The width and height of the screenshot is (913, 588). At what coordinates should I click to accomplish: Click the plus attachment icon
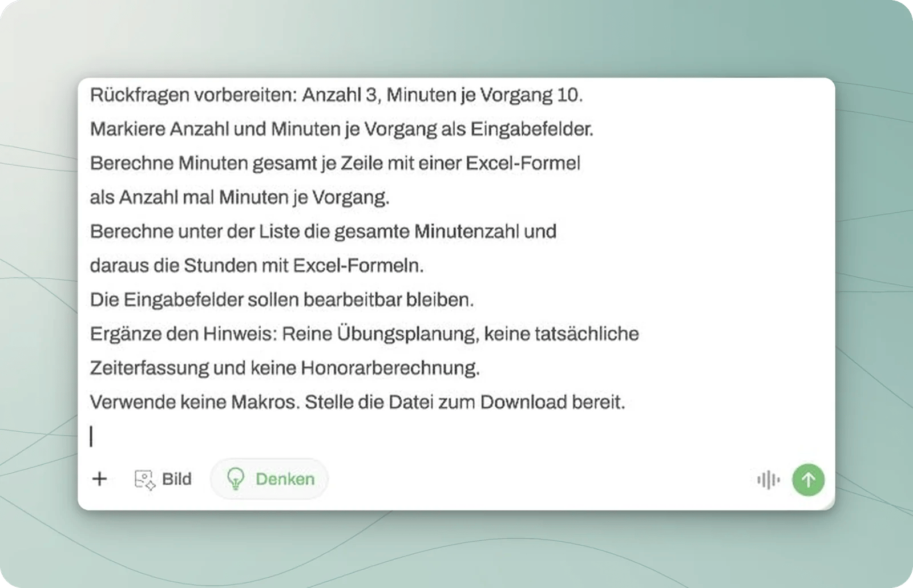[x=99, y=479]
